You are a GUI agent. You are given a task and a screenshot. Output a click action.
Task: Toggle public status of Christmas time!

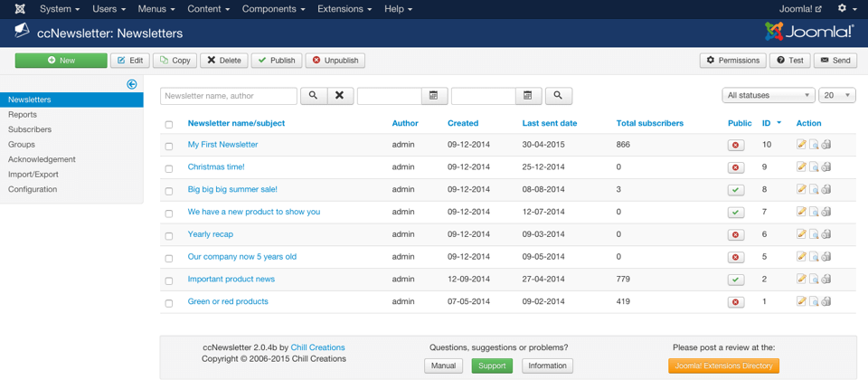click(x=736, y=167)
